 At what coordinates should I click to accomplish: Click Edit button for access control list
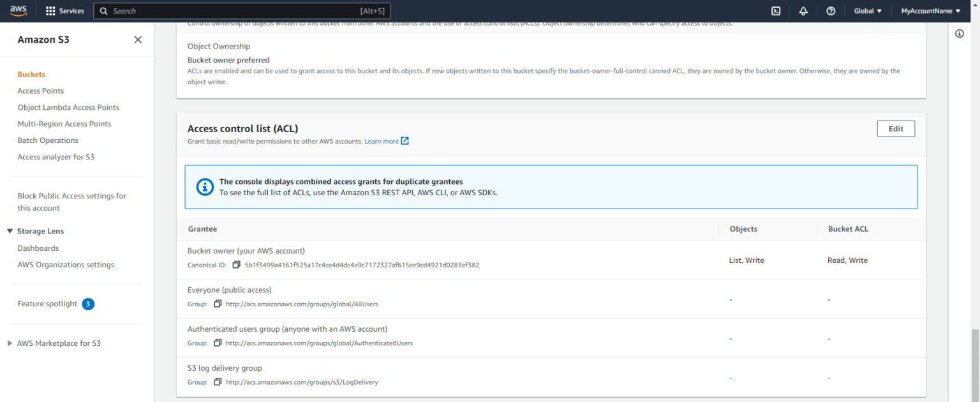[895, 129]
